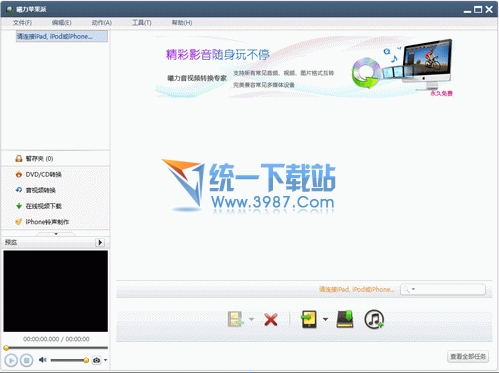Open the online video download tool
499x373 pixels.
(39, 206)
